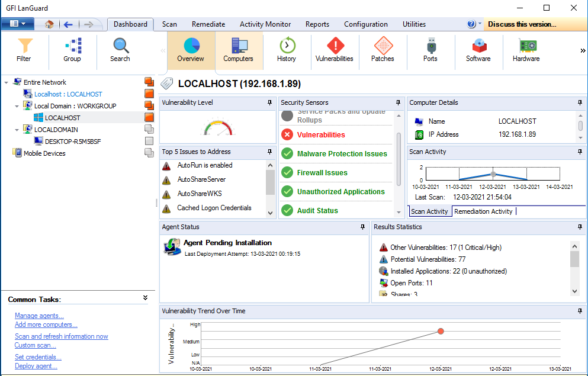Click Scan and refresh information now
This screenshot has width=588, height=376.
[x=62, y=336]
